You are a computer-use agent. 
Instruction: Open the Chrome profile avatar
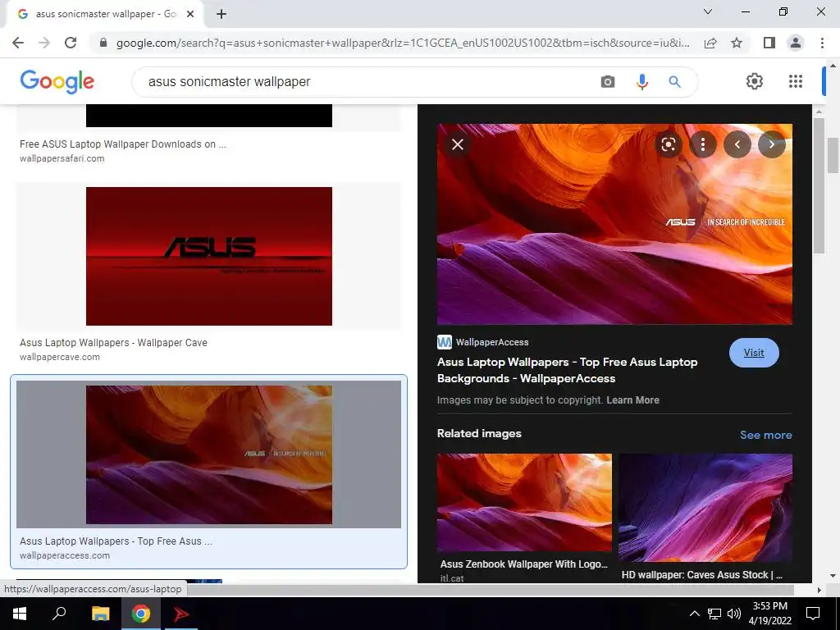click(x=796, y=43)
